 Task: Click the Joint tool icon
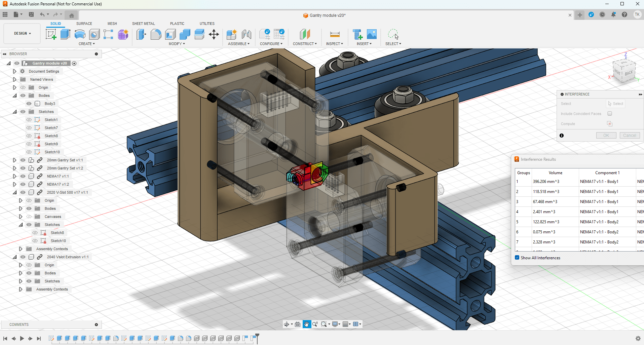[x=246, y=34]
